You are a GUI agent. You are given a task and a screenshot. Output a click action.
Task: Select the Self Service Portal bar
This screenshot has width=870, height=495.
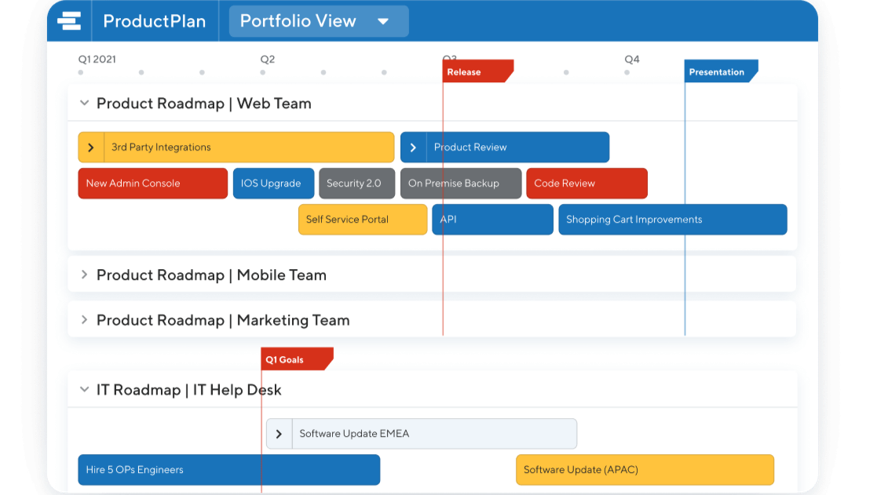[362, 220]
